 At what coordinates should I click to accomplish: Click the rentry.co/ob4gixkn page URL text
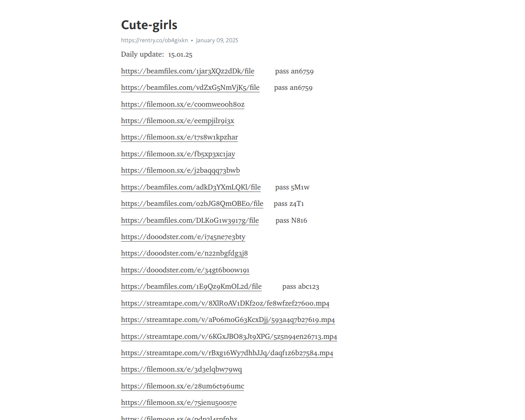click(154, 40)
